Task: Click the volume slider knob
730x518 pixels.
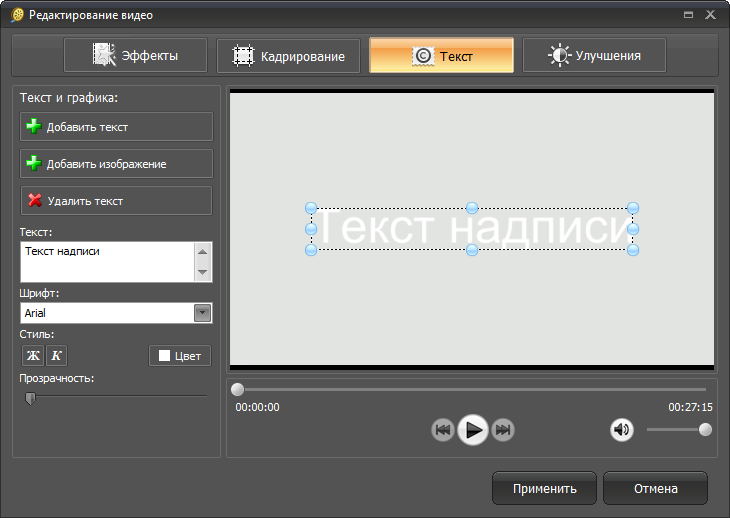Action: (x=705, y=429)
